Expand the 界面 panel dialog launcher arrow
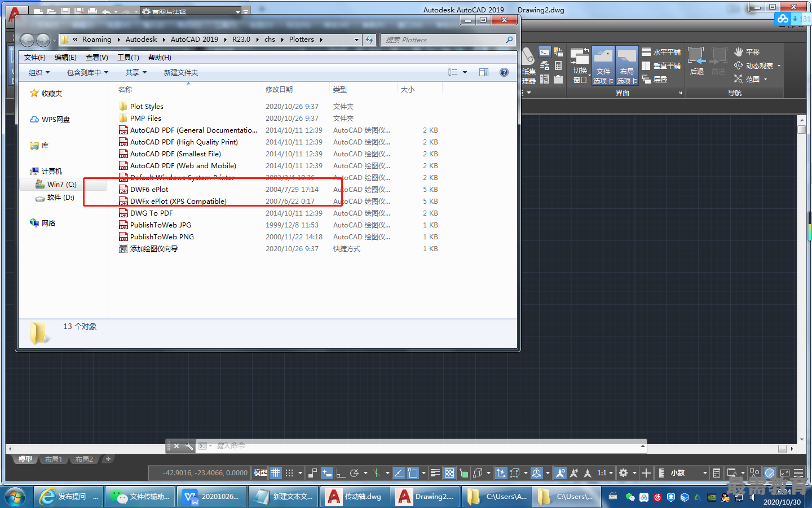Viewport: 812px width, 508px height. click(x=680, y=93)
